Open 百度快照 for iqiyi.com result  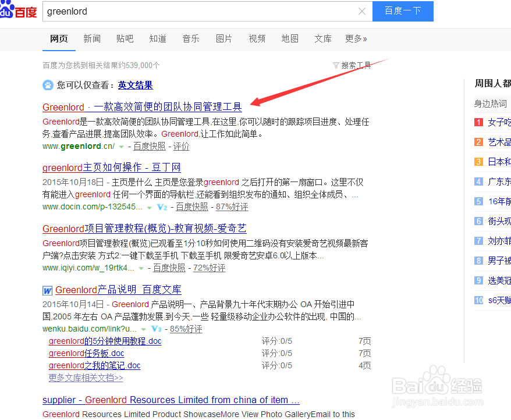click(x=169, y=268)
